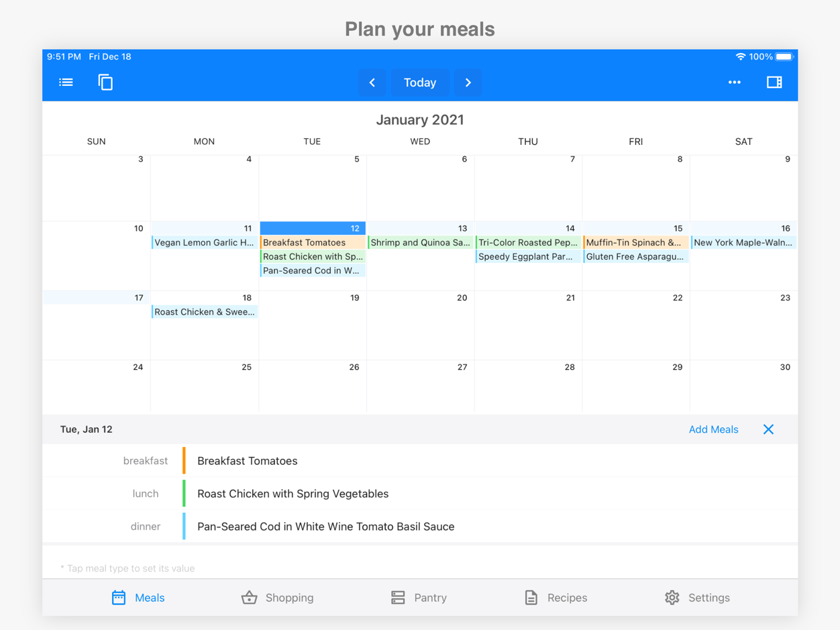This screenshot has width=840, height=630.
Task: Open Roast Chicken with Spring Vegetables row
Action: pyautogui.click(x=420, y=494)
